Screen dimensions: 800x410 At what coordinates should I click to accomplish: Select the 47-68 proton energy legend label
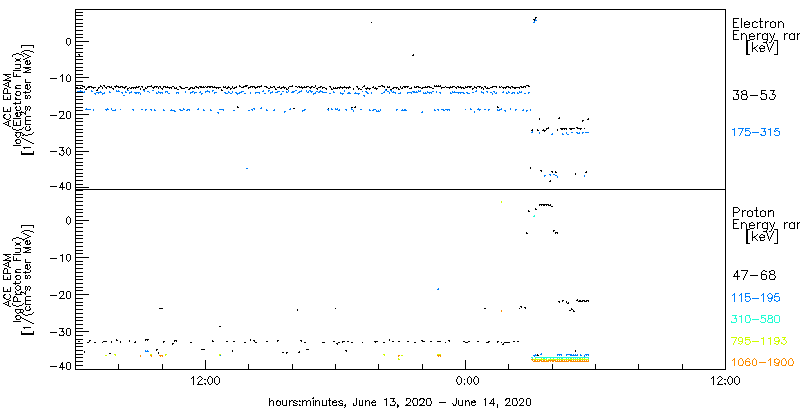click(x=754, y=276)
